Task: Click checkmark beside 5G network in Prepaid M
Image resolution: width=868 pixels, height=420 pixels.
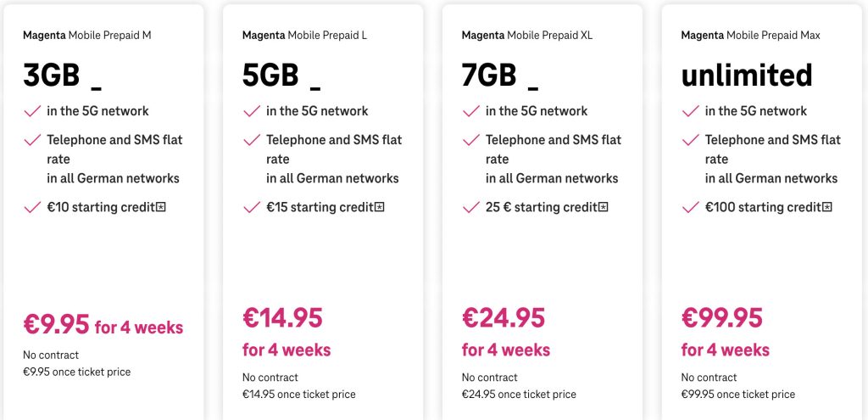Action: tap(32, 111)
